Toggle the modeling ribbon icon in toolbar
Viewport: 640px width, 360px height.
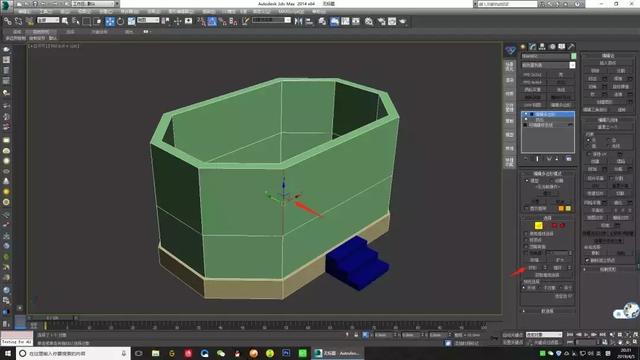click(334, 21)
